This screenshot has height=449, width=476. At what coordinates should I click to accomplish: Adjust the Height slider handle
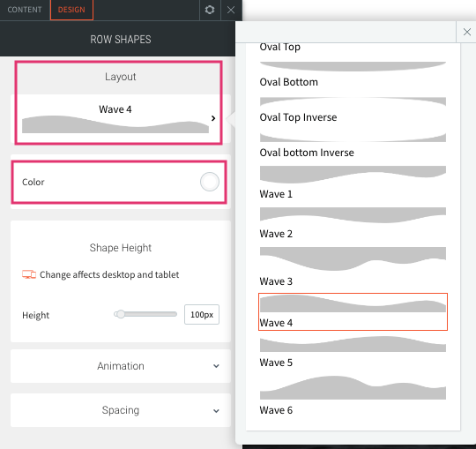tap(121, 314)
